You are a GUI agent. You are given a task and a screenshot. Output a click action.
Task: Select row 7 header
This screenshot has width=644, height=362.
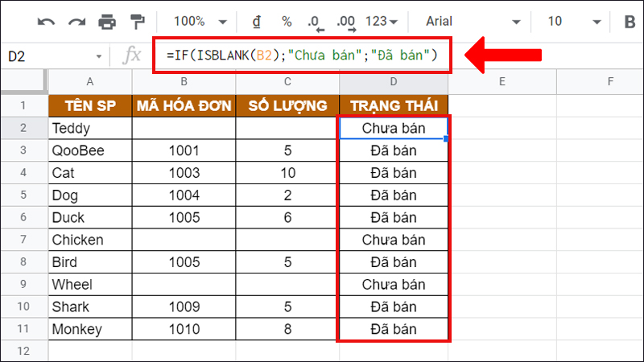tap(23, 240)
